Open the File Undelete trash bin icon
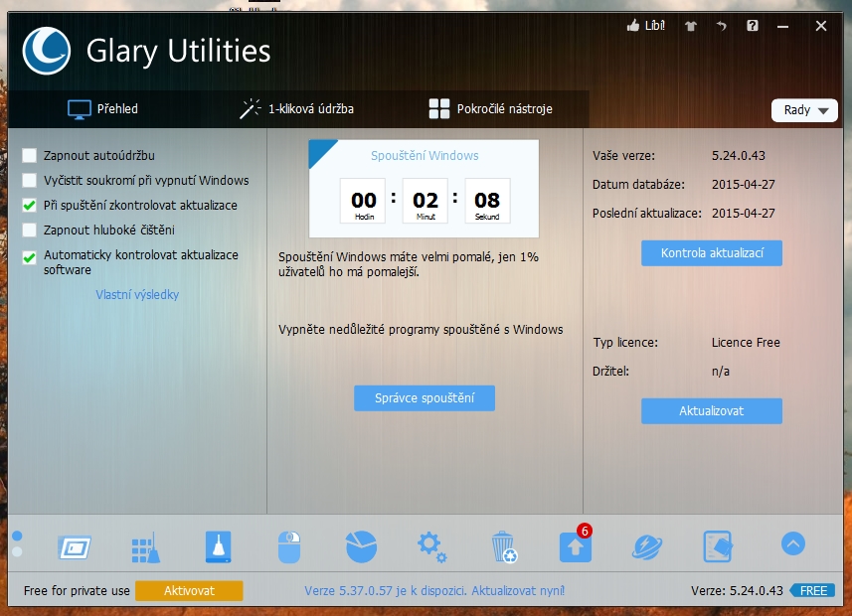 click(x=504, y=547)
